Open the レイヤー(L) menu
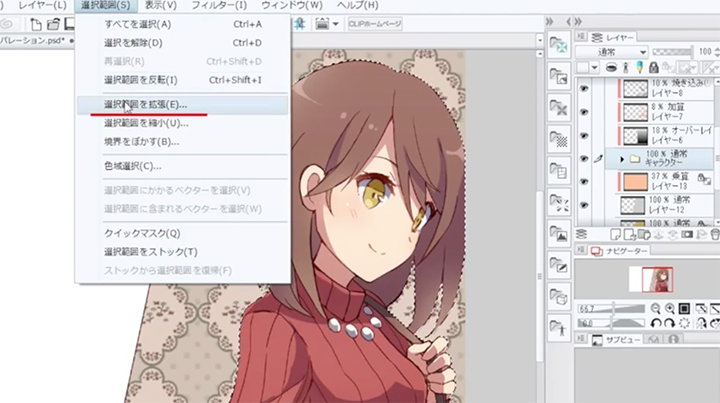 [42, 6]
